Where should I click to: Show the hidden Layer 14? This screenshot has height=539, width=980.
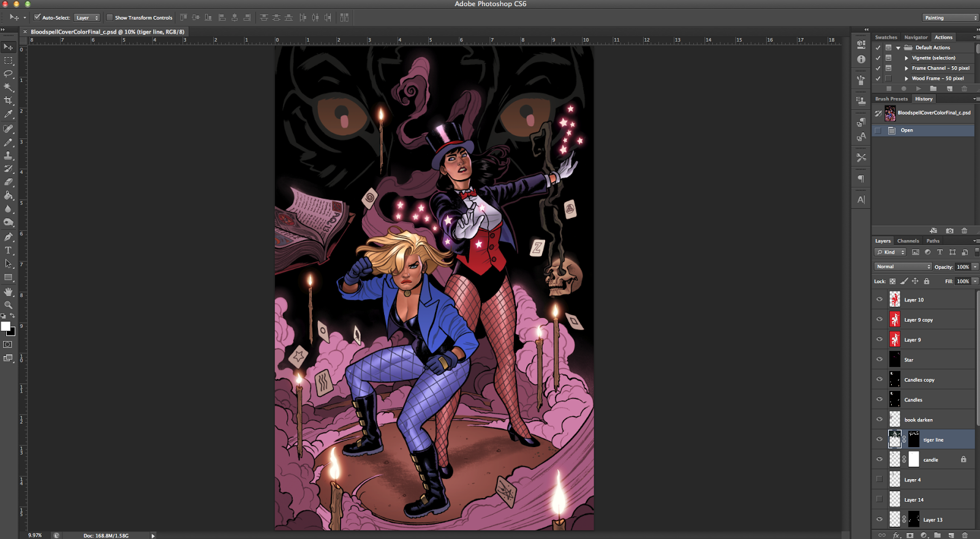point(880,500)
